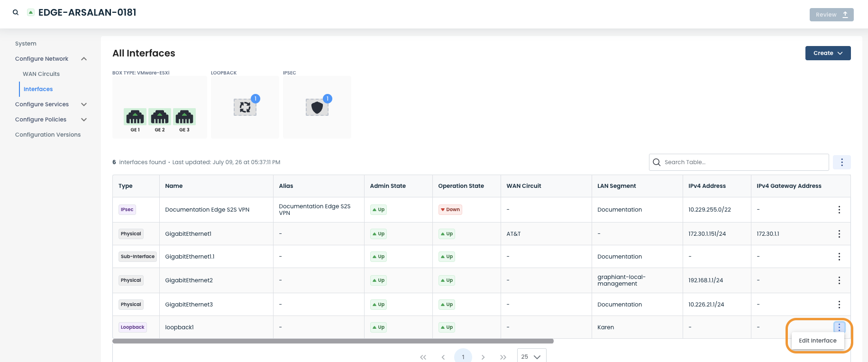The image size is (868, 362).
Task: Click the GE 3 port icon
Action: click(x=184, y=117)
